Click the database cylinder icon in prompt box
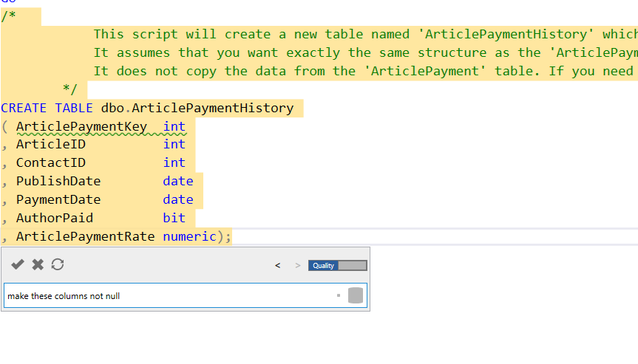The image size is (638, 364). click(x=355, y=295)
